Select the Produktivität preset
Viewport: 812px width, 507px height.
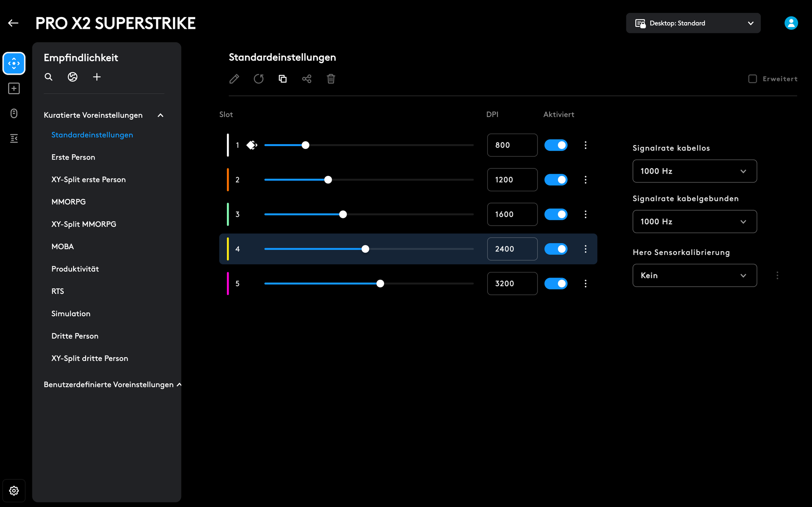[x=75, y=269]
